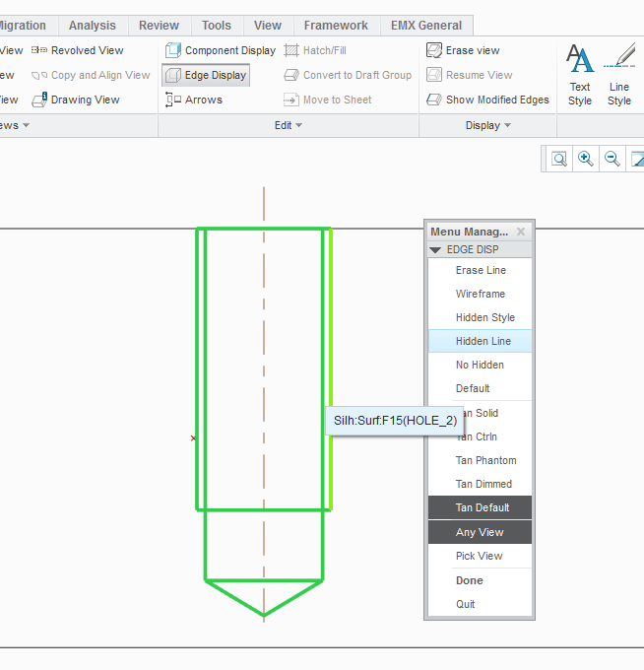Viewport: 644px width, 670px height.
Task: Click the Revolved View icon
Action: (x=39, y=50)
